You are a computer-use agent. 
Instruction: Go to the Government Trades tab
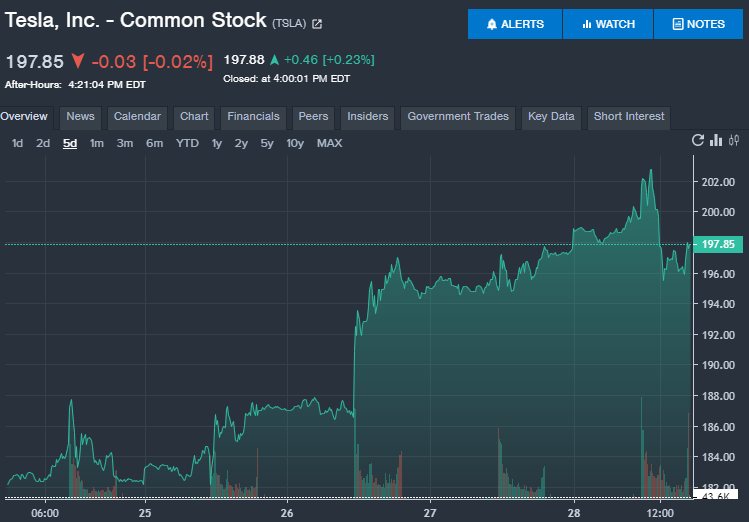(458, 117)
